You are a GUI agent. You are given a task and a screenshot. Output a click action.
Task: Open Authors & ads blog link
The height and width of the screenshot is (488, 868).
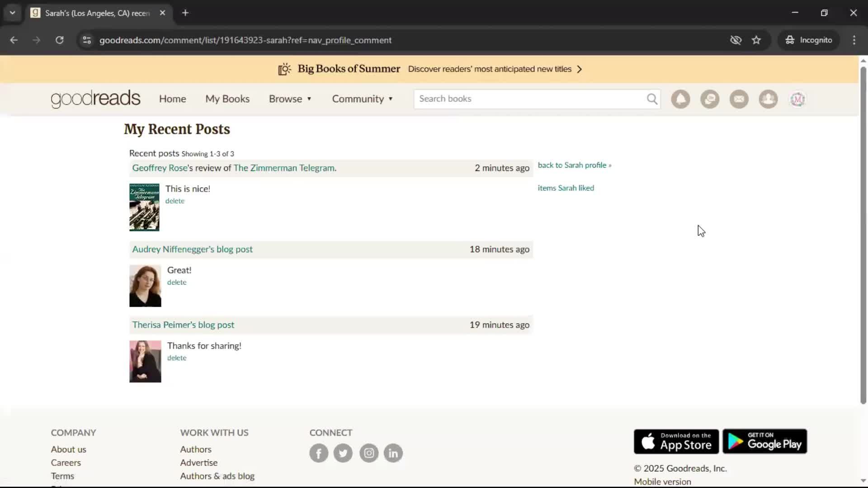point(217,476)
